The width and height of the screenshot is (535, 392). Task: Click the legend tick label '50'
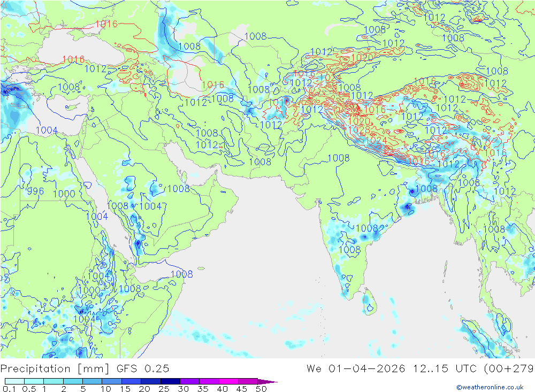click(x=261, y=389)
